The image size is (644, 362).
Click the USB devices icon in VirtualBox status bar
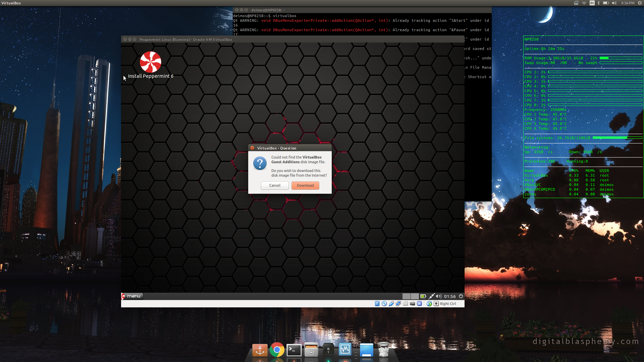pos(391,304)
